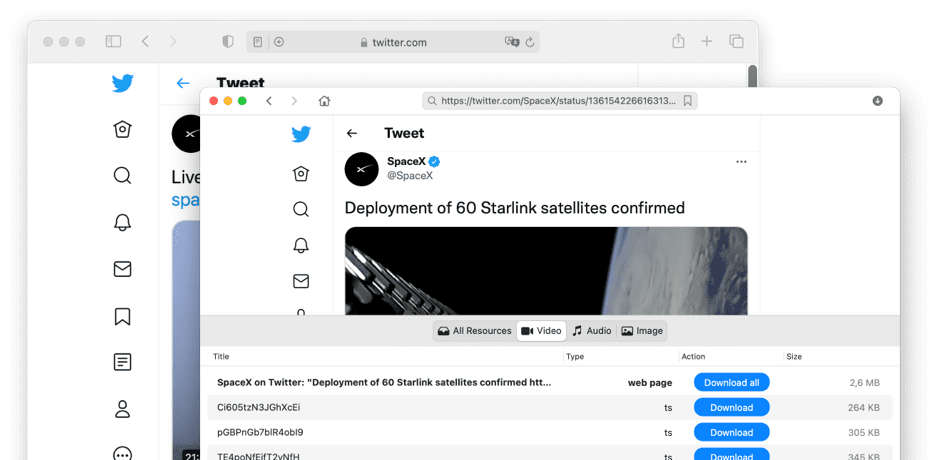The height and width of the screenshot is (460, 940).
Task: Open notifications bell in downloader window sidebar
Action: (301, 245)
